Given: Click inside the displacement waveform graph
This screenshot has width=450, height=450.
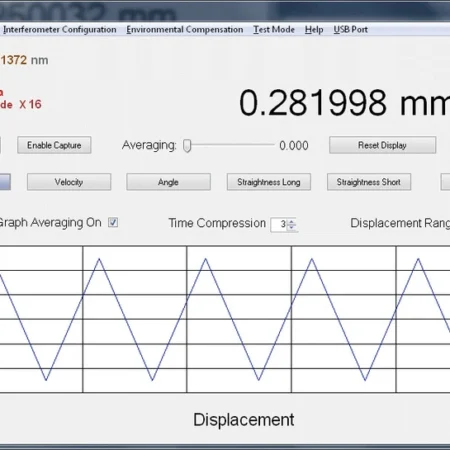Looking at the screenshot, I should tap(225, 319).
